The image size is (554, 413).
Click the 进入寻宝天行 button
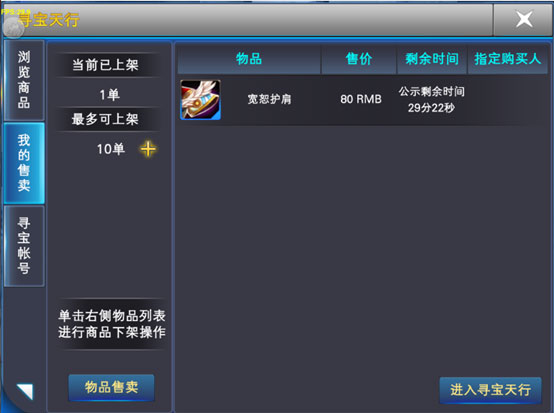(490, 390)
